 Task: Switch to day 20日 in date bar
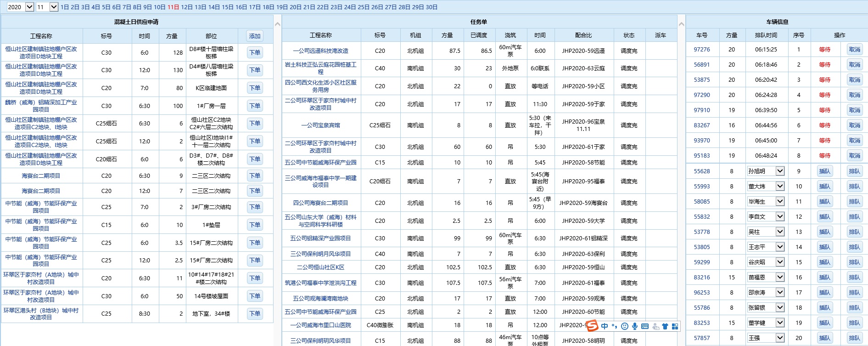(296, 7)
